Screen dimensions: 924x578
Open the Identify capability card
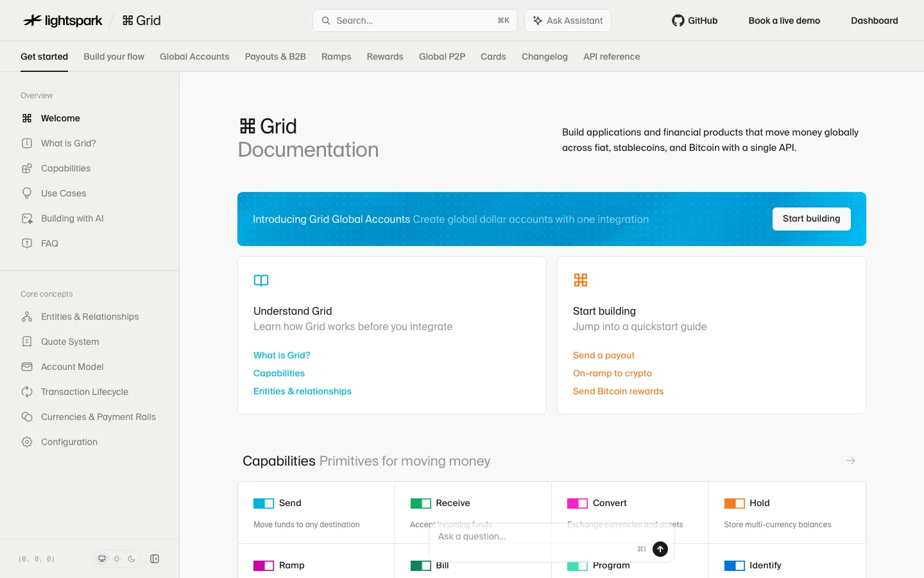point(787,561)
